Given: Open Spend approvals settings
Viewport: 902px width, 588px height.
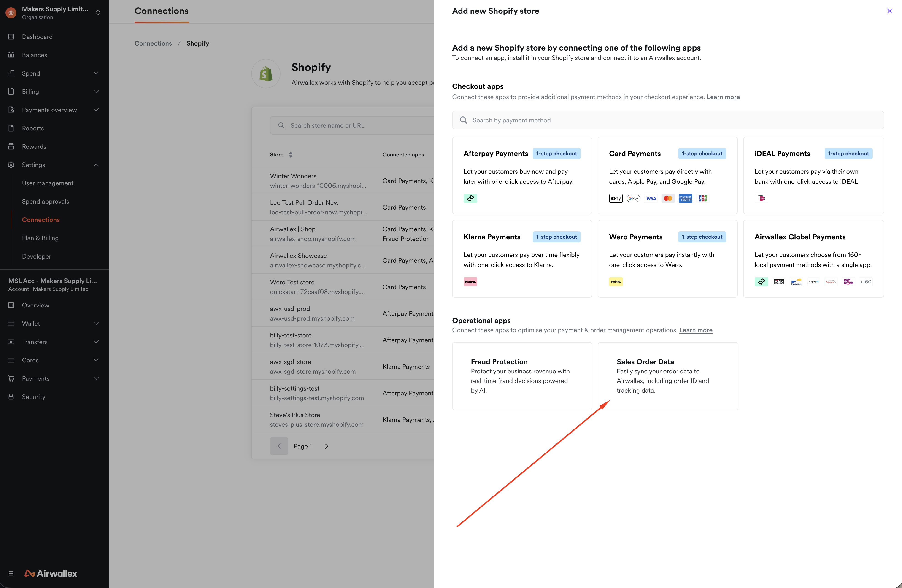Looking at the screenshot, I should [46, 202].
